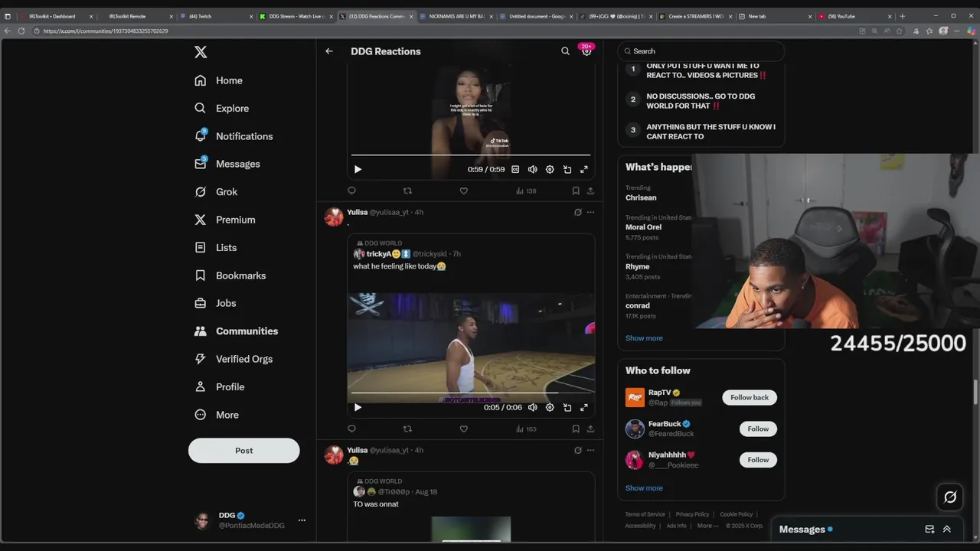Click the first video's progress bar
The height and width of the screenshot is (551, 980).
471,155
